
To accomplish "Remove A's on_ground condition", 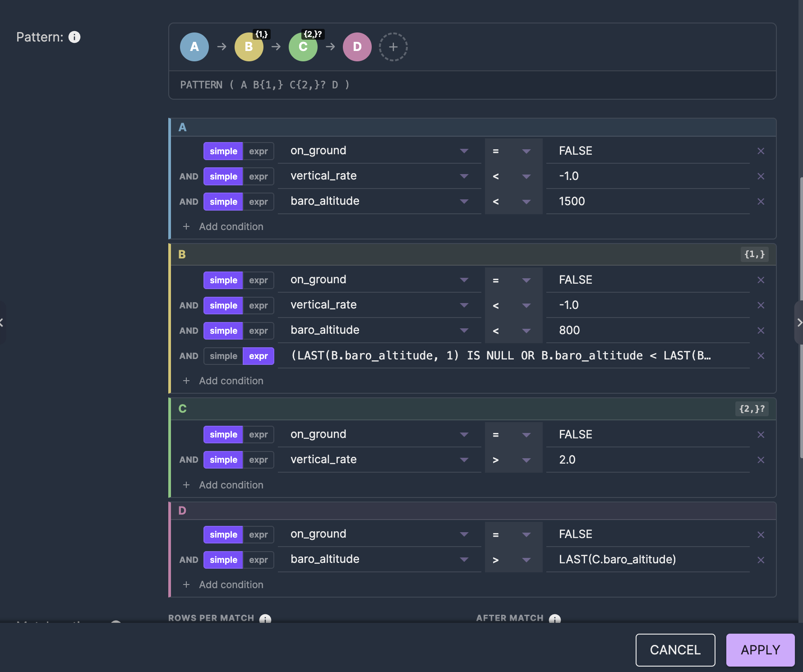I will point(761,151).
